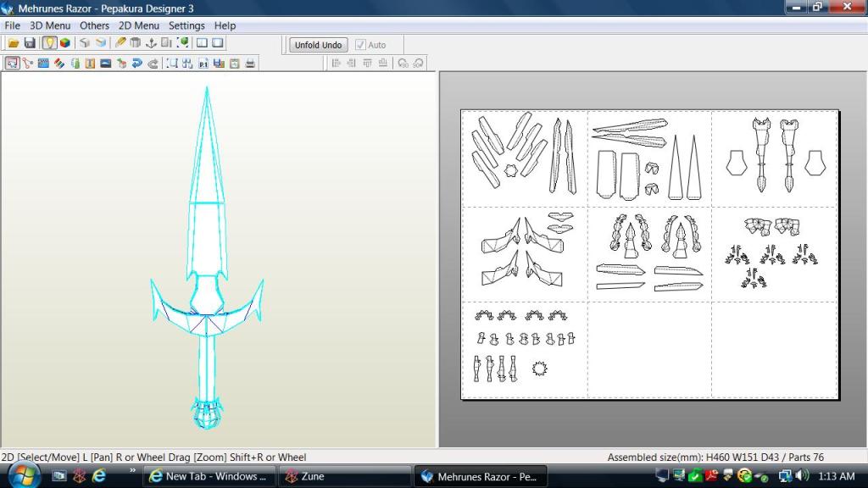868x488 pixels.
Task: Click the Mehrunes Razor taskbar button
Action: (x=481, y=476)
